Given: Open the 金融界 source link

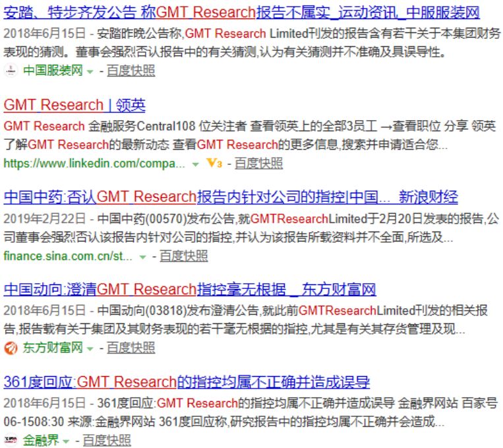Looking at the screenshot, I should point(41,440).
